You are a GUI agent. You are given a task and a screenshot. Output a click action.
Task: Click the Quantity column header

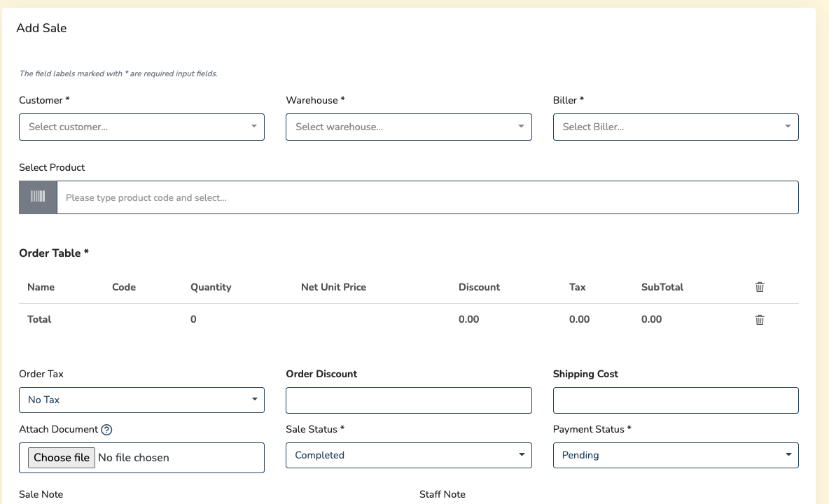(x=211, y=287)
